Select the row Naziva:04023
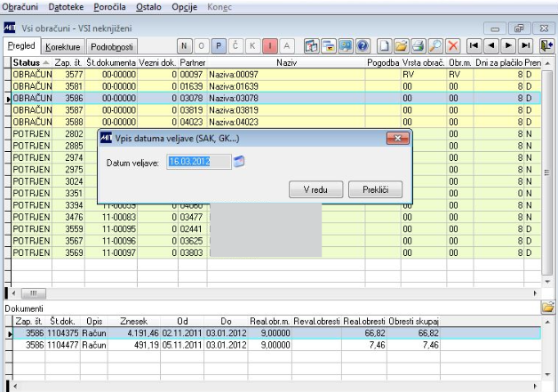The width and height of the screenshot is (558, 392). coord(276,122)
